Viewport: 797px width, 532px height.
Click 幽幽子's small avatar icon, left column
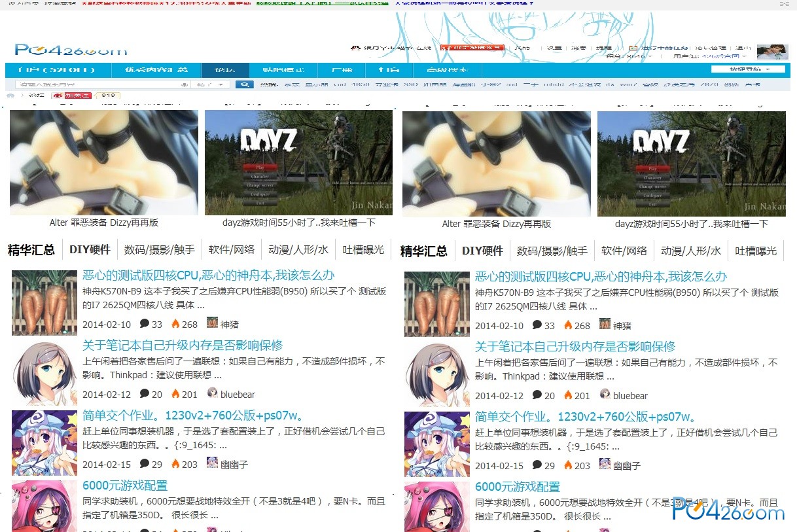212,463
